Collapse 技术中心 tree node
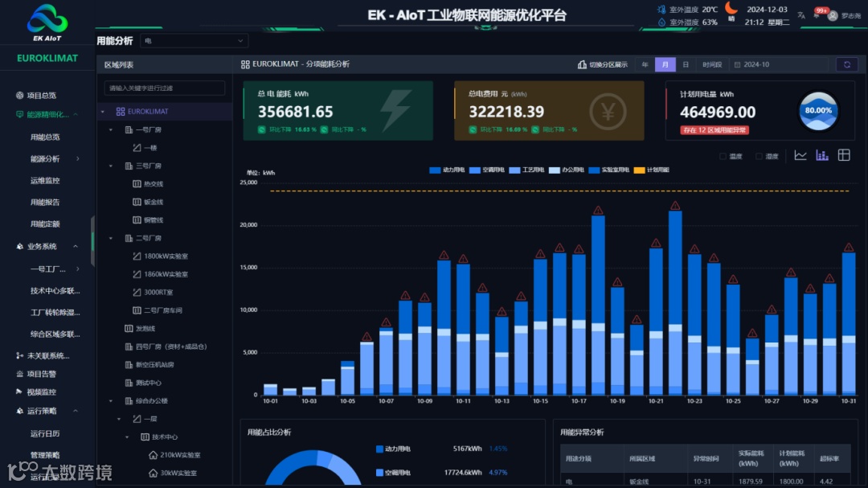 127,437
